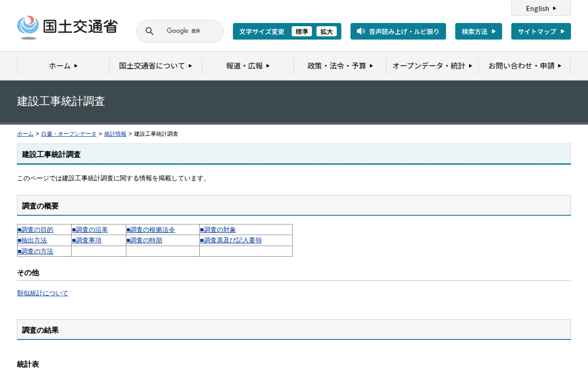Open the お問い合わせ・申請 menu

[524, 66]
